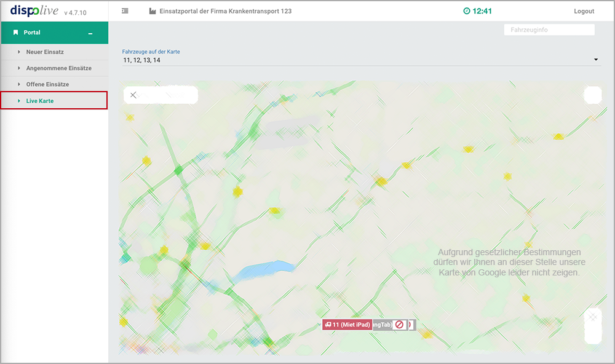Open the Neuer Einsatz menu item
Image resolution: width=615 pixels, height=364 pixels.
pyautogui.click(x=45, y=52)
